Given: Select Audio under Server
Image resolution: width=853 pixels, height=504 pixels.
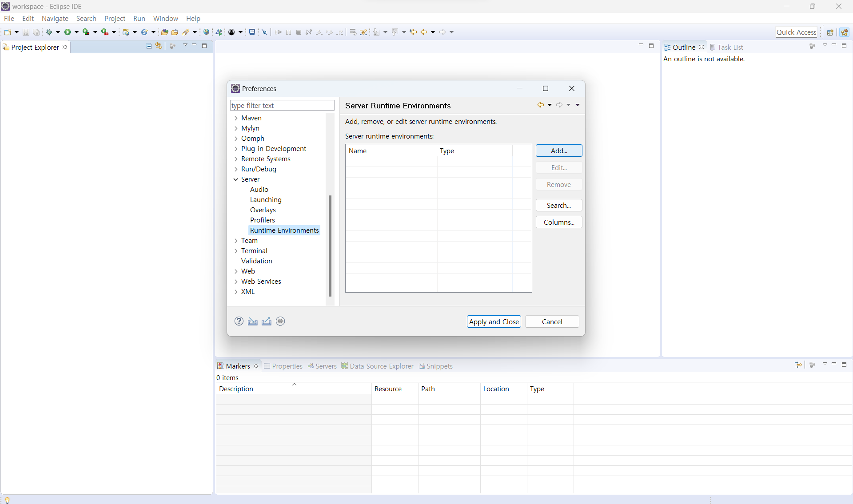Looking at the screenshot, I should pyautogui.click(x=259, y=190).
